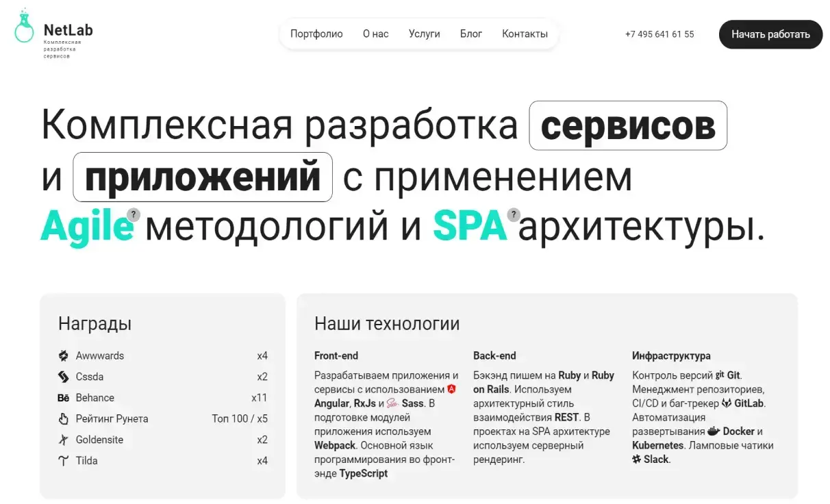Viewport: 830px width, 504px height.
Task: Click the Наши технологии heading
Action: (x=387, y=324)
